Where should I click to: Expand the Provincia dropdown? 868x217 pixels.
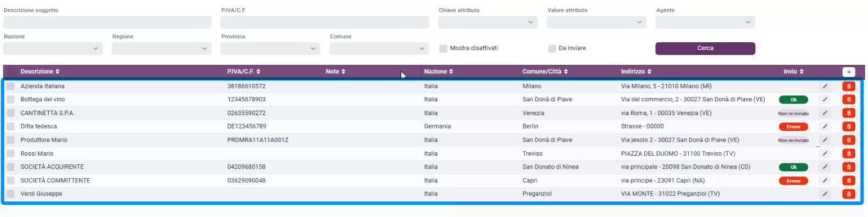pos(270,49)
